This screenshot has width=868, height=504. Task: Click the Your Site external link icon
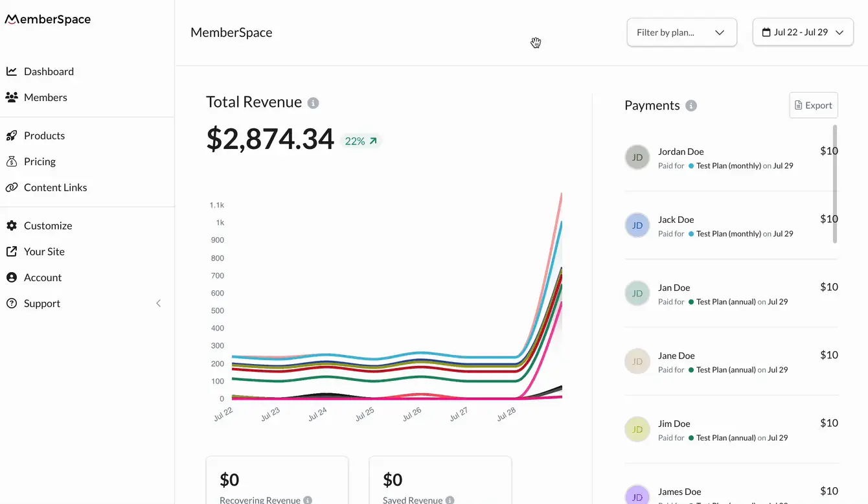(12, 251)
